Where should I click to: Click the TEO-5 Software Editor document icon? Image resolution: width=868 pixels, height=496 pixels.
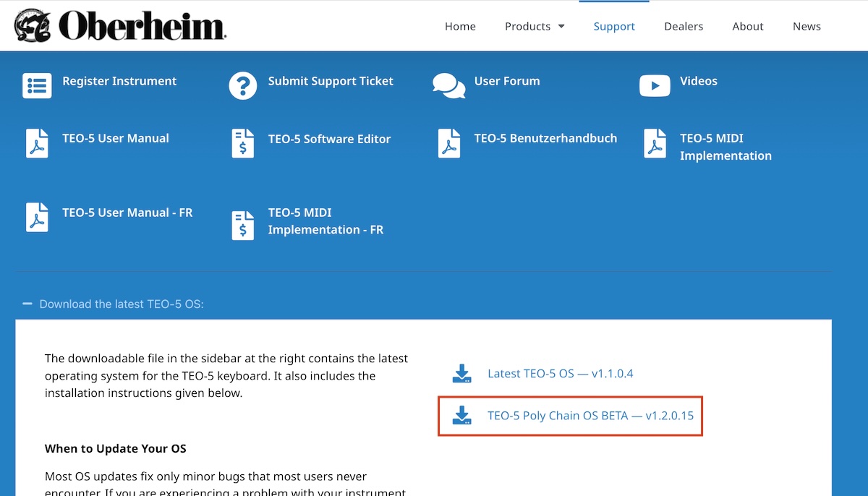tap(243, 143)
